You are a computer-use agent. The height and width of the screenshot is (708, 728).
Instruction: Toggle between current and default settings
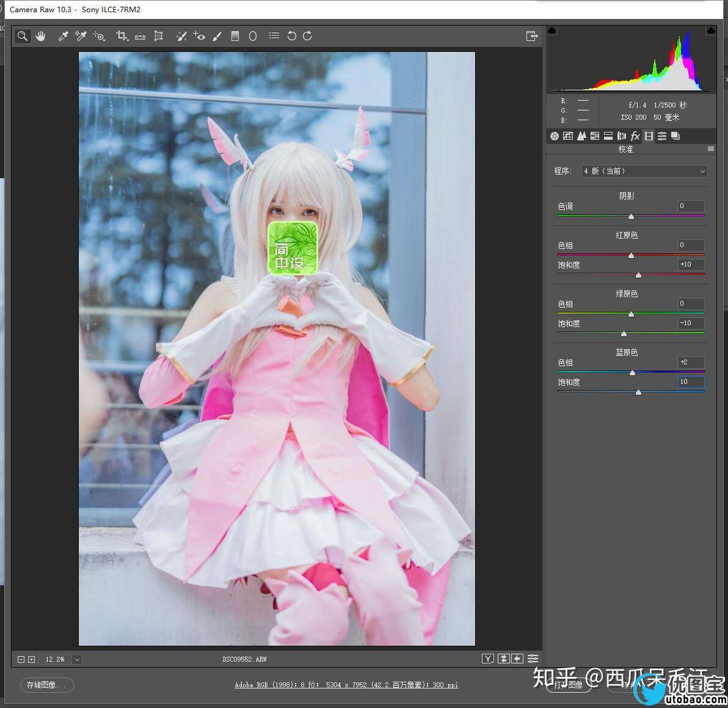point(533,659)
